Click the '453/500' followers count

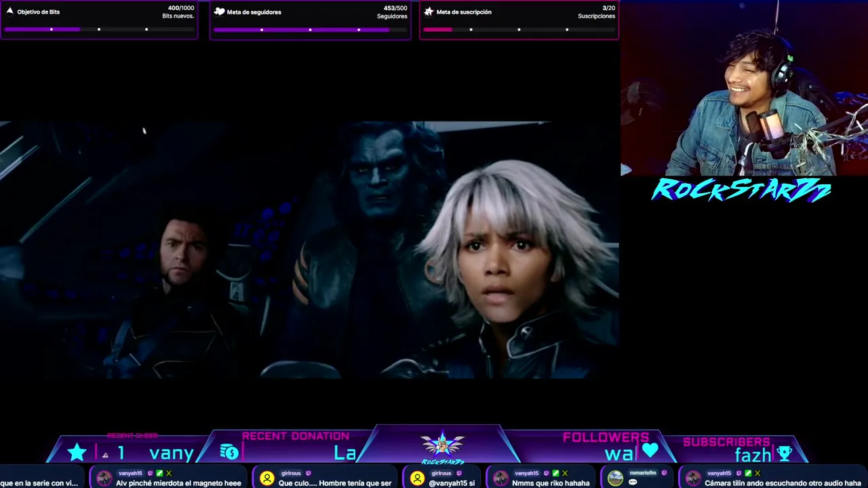(395, 8)
